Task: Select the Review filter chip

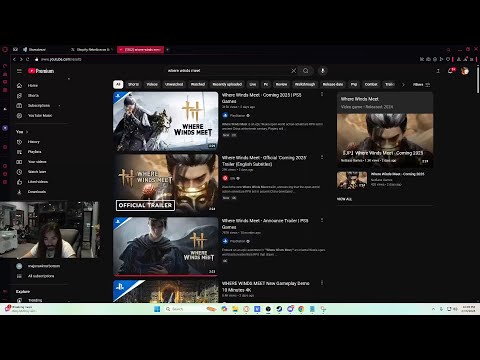Action: (x=281, y=84)
